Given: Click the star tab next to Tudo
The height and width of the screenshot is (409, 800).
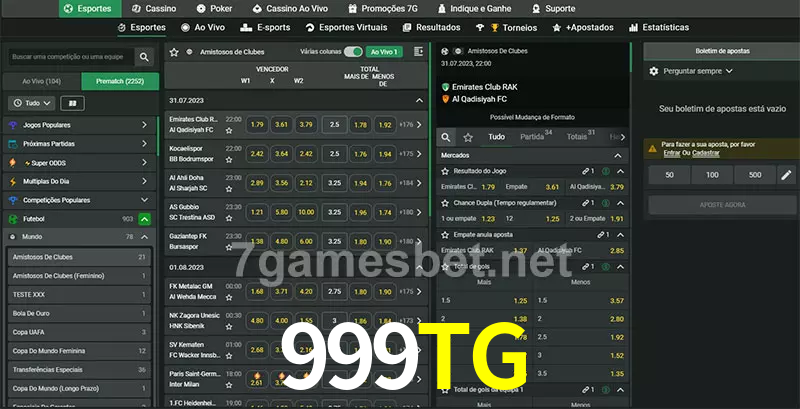Looking at the screenshot, I should [x=468, y=137].
